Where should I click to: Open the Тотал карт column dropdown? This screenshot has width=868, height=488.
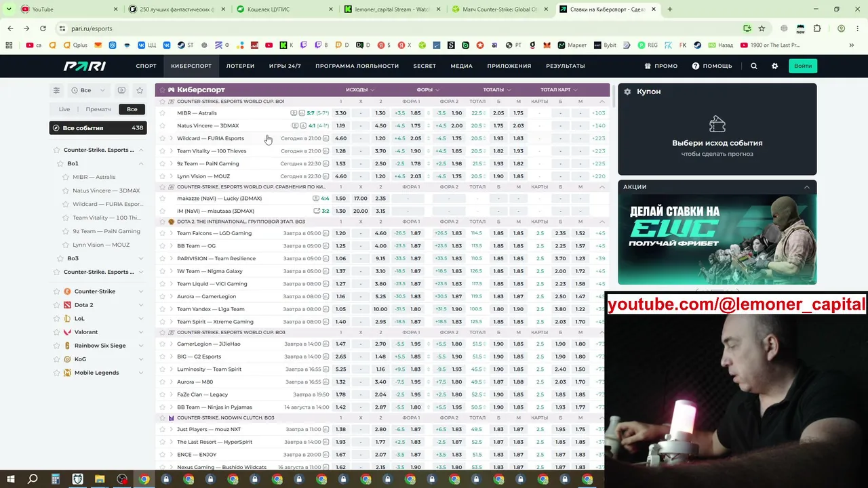[559, 89]
